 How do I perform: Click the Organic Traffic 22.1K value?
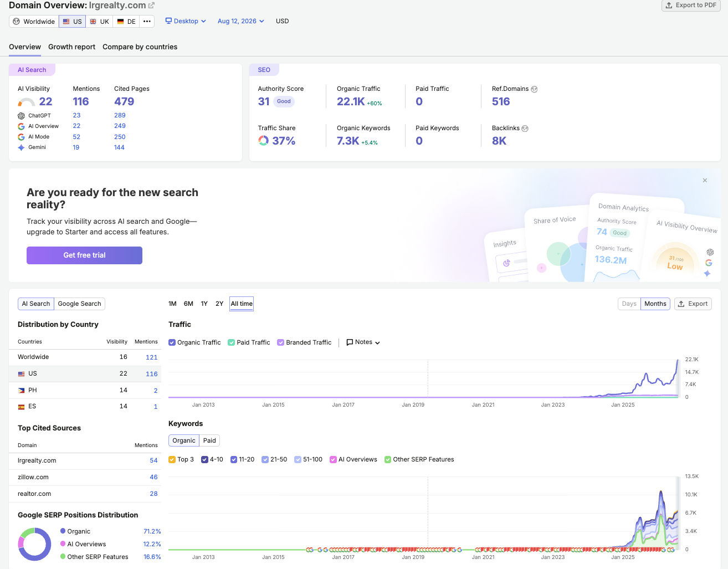point(351,101)
